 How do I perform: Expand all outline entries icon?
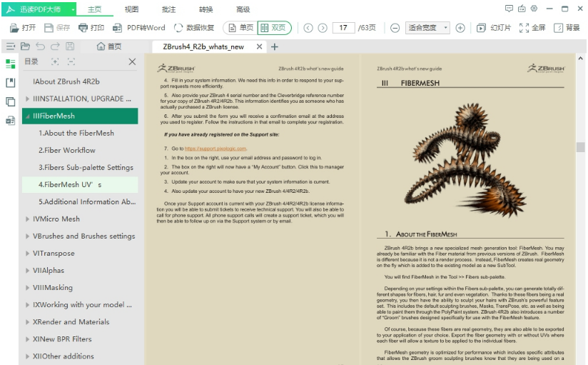pos(55,61)
